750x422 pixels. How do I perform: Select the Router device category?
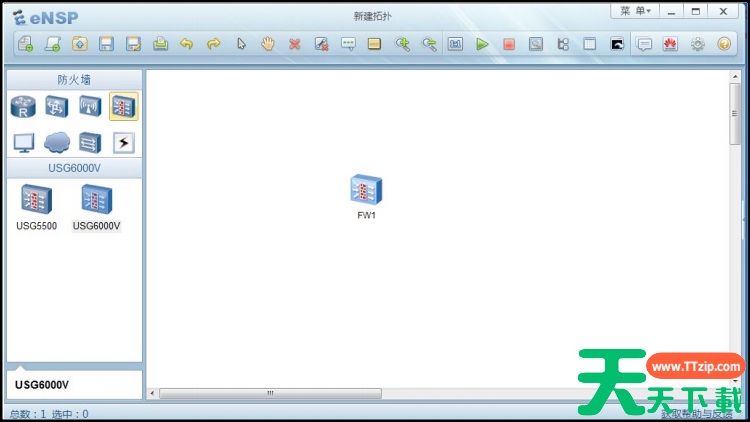tap(23, 106)
